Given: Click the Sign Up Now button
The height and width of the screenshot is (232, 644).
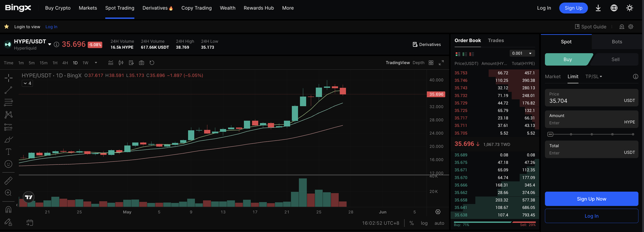Looking at the screenshot, I should 591,199.
